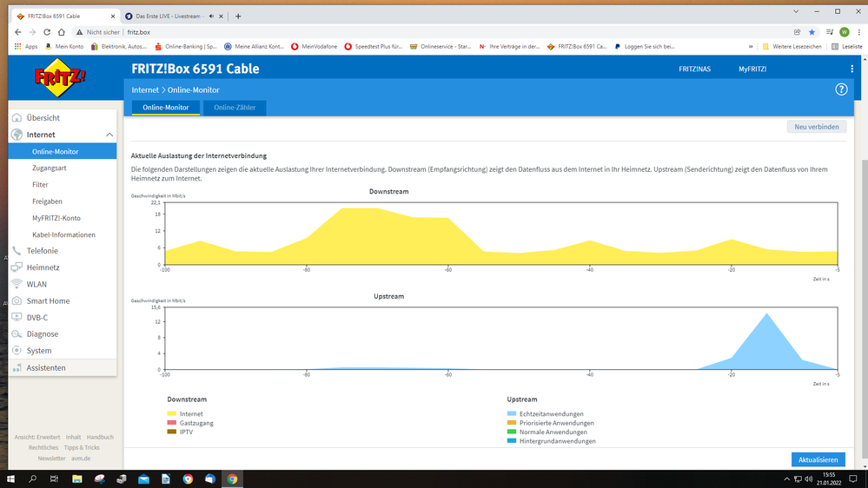
Task: Open browser home page icon
Action: coord(62,32)
